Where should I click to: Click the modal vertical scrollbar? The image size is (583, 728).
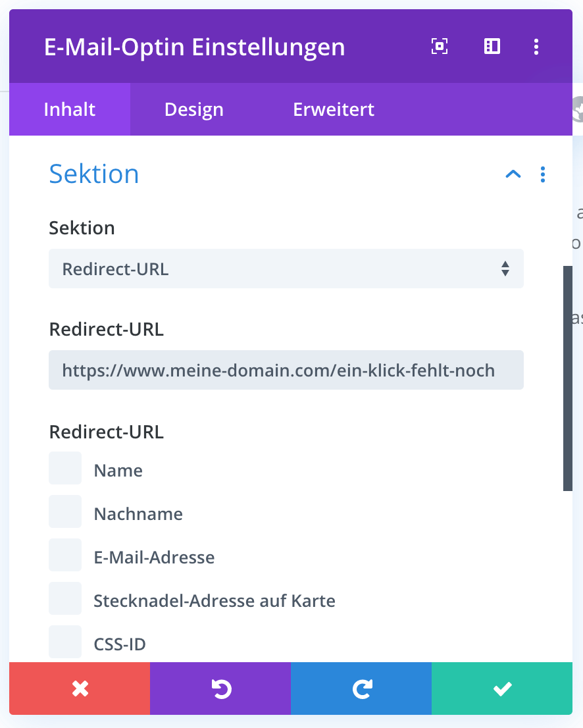(x=568, y=378)
